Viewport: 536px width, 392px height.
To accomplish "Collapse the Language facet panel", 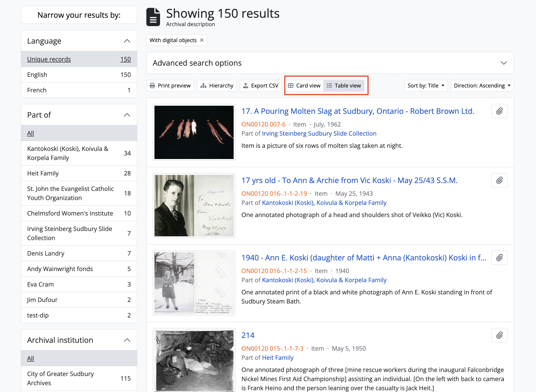I will pos(127,41).
